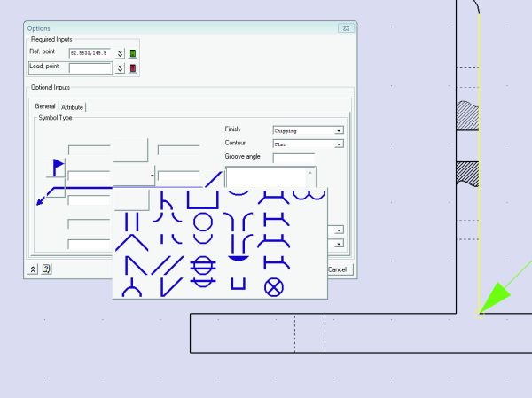Select the General tab
Viewport: 532px width, 398px height.
(46, 107)
